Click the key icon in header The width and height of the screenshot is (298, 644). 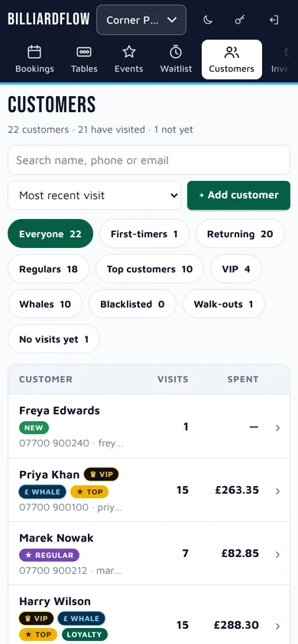(240, 20)
